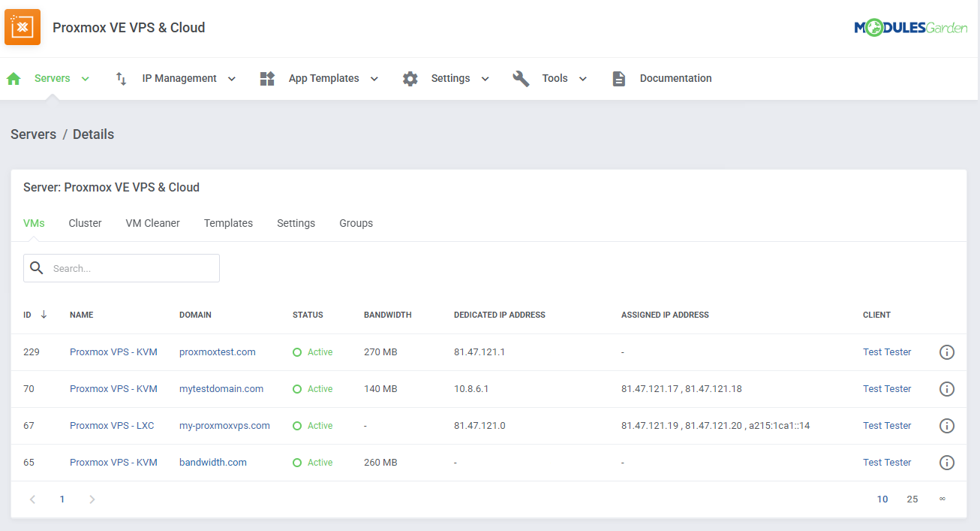
Task: Click the IP Management arrows icon
Action: coord(121,79)
